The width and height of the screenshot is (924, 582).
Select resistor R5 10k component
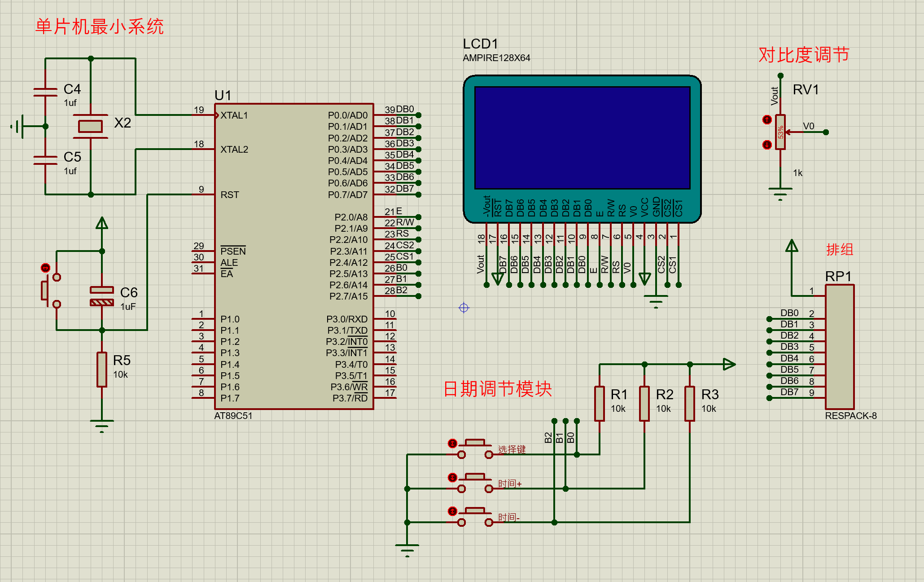click(102, 369)
